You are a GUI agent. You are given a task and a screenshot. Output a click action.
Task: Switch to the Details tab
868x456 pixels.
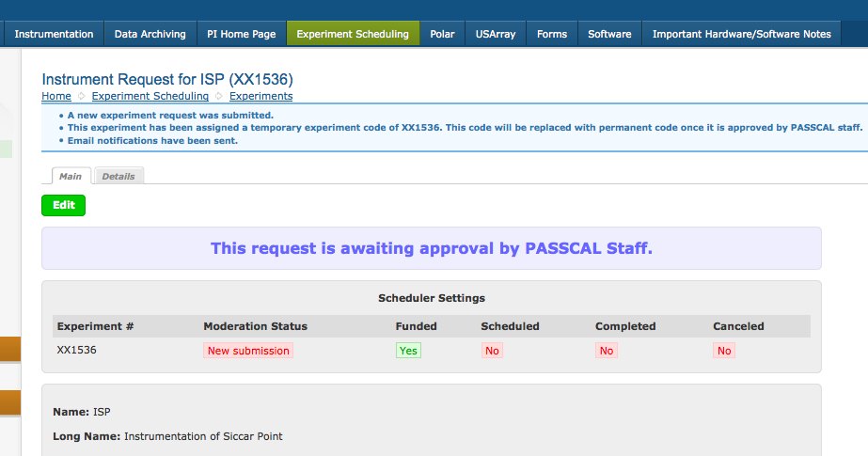(x=118, y=176)
